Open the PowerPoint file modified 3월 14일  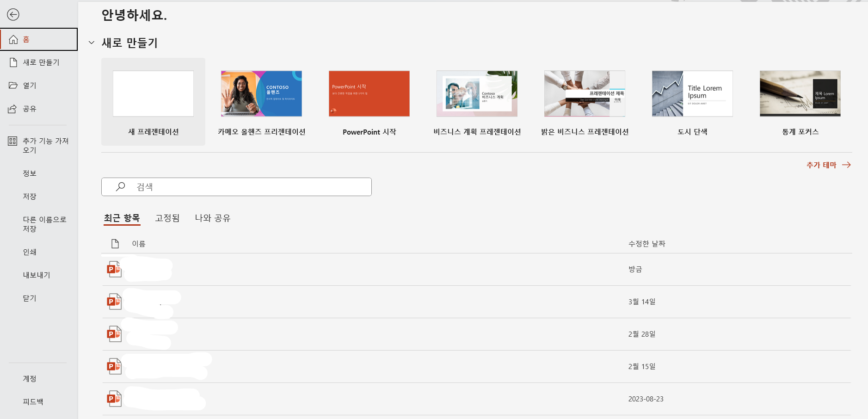click(476, 302)
